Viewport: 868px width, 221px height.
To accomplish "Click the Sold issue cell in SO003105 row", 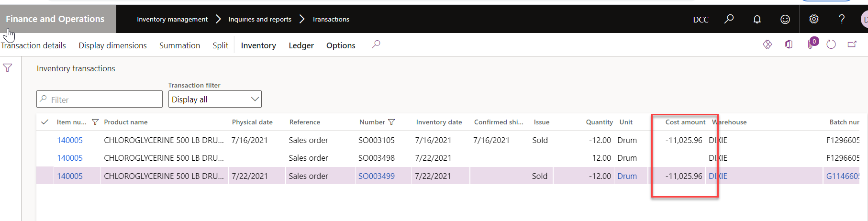I will tap(540, 140).
